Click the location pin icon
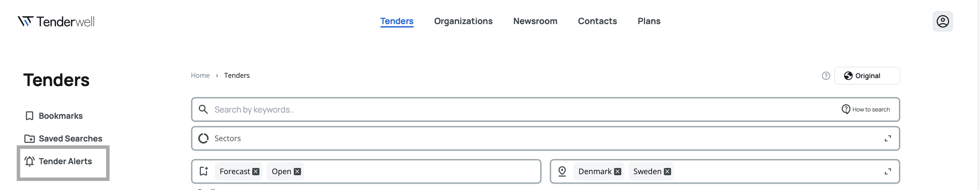 click(x=562, y=171)
